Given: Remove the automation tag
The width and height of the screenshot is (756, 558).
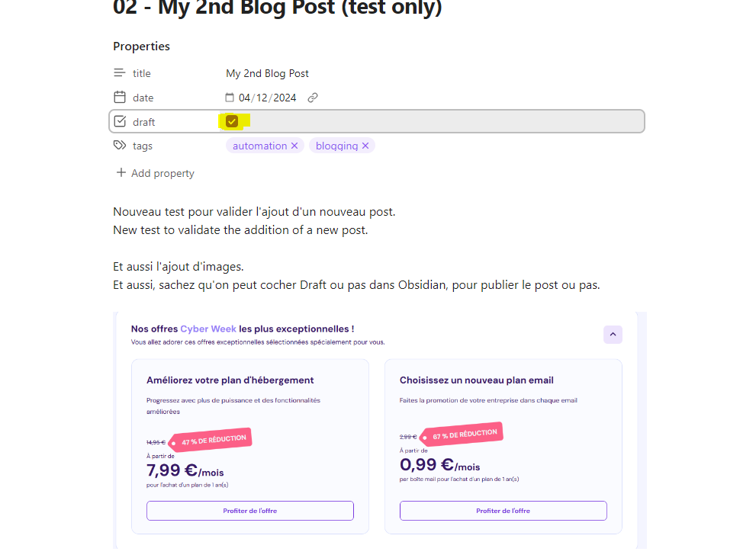Looking at the screenshot, I should point(294,146).
